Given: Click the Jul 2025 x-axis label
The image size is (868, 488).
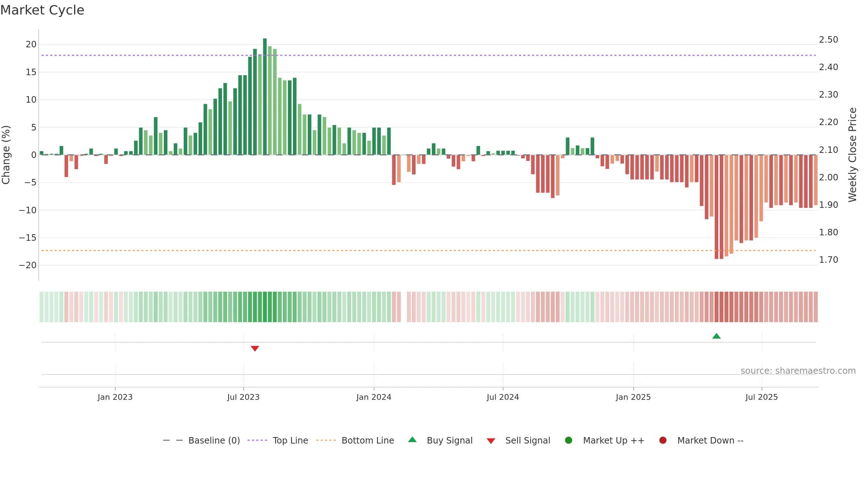Looking at the screenshot, I should pyautogui.click(x=761, y=397).
